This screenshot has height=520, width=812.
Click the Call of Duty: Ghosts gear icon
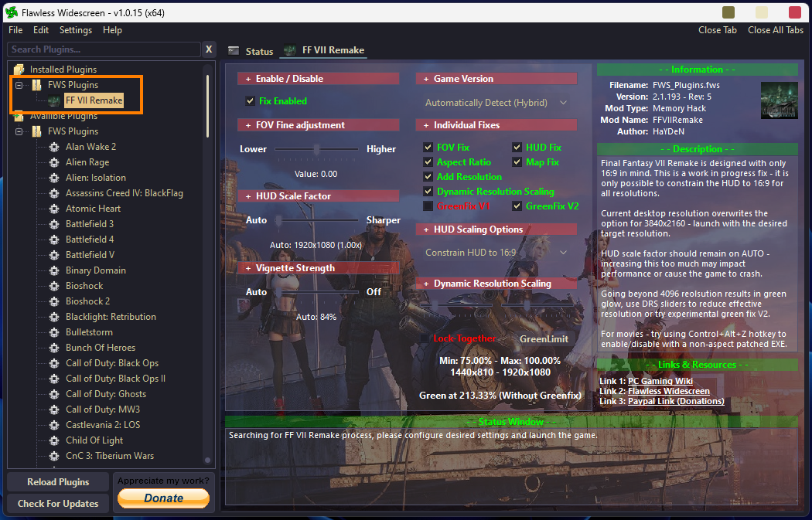click(54, 394)
